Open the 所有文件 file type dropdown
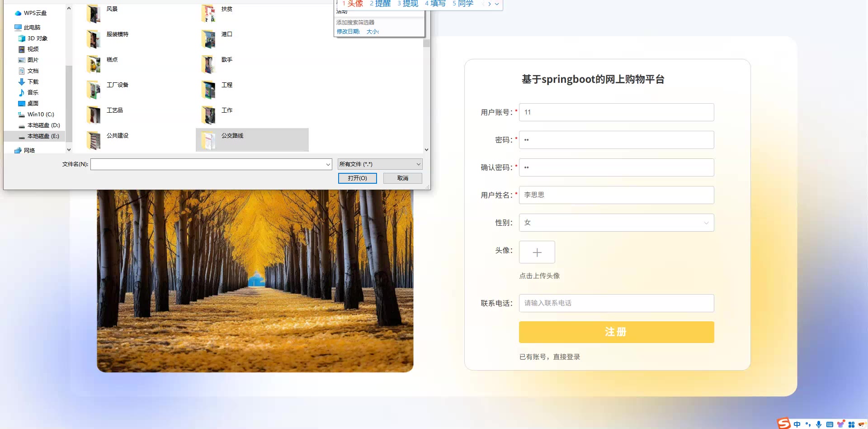868x429 pixels. pos(380,164)
